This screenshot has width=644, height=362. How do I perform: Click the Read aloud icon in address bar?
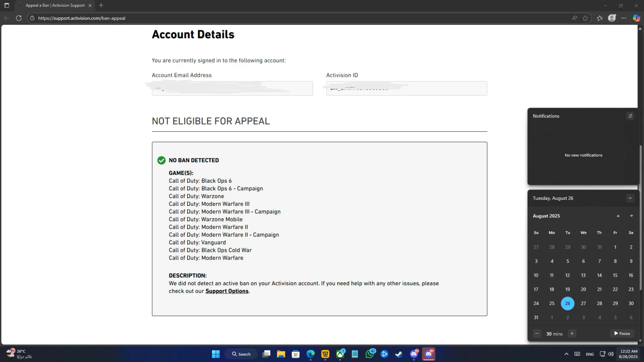coord(574,18)
